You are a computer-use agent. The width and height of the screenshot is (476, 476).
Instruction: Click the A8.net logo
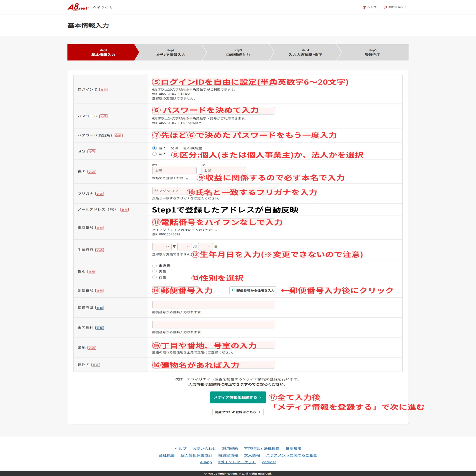(78, 7)
